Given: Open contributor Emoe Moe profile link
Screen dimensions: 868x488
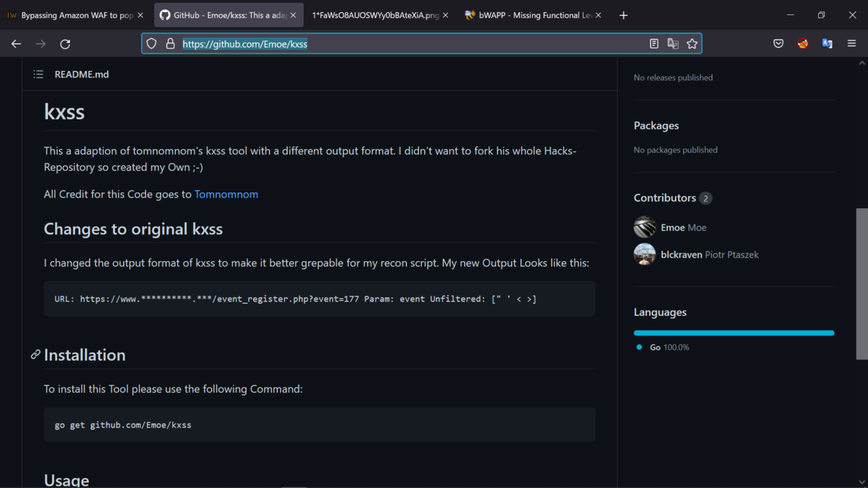Looking at the screenshot, I should tap(684, 227).
